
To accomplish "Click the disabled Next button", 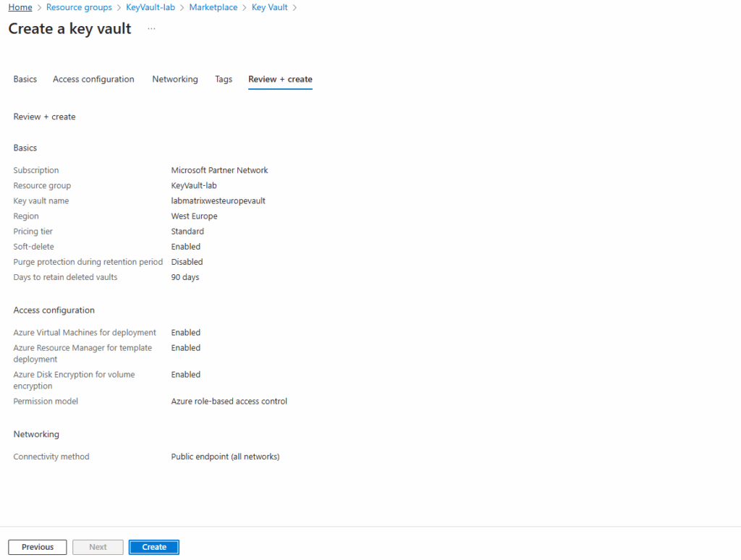I will pyautogui.click(x=98, y=547).
